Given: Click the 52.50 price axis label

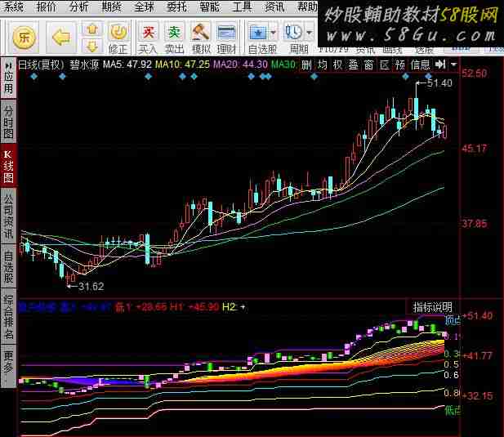Looking at the screenshot, I should [x=475, y=74].
